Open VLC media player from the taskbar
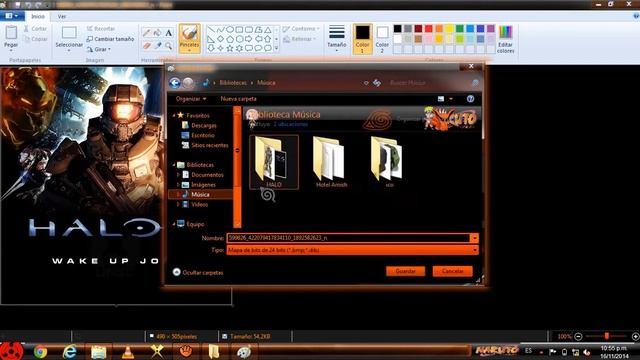The width and height of the screenshot is (640, 360). coord(128,351)
